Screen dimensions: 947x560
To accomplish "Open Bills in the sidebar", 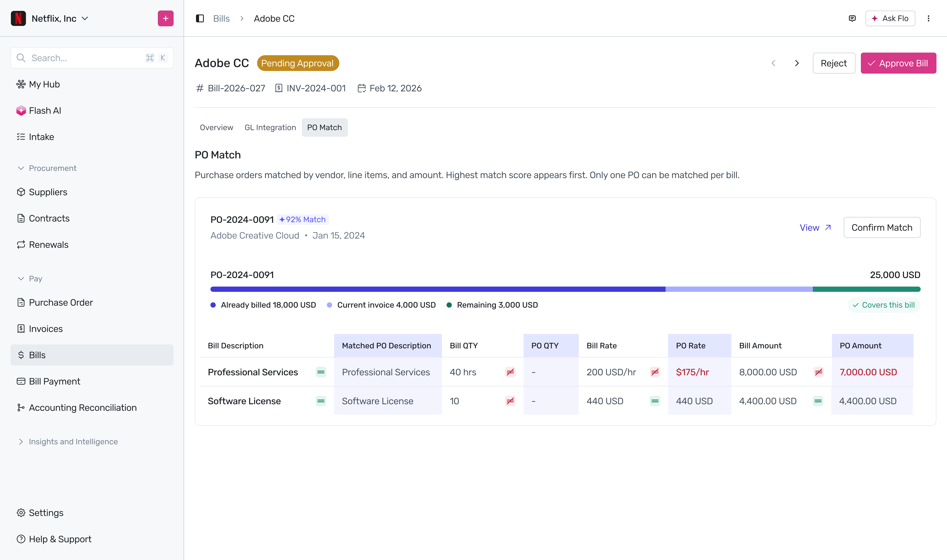I will coord(92,355).
